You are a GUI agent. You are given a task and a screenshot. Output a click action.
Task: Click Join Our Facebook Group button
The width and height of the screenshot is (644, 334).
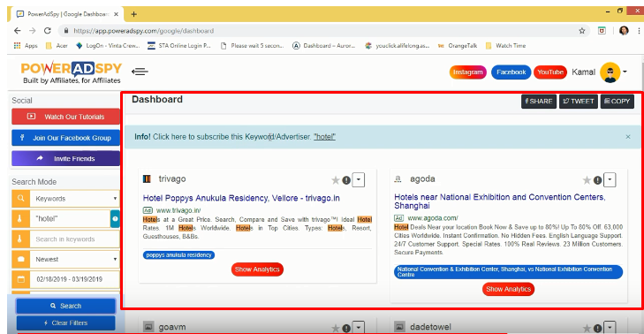pos(65,138)
